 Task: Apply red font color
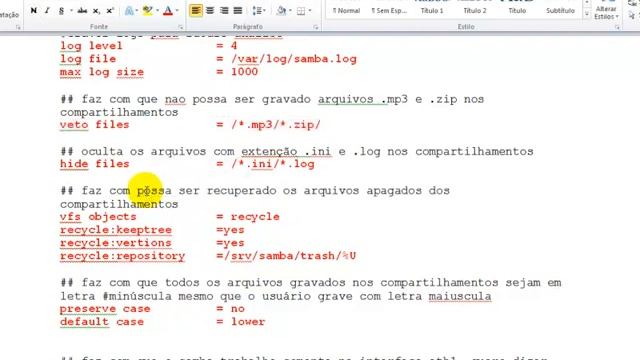pos(167,11)
